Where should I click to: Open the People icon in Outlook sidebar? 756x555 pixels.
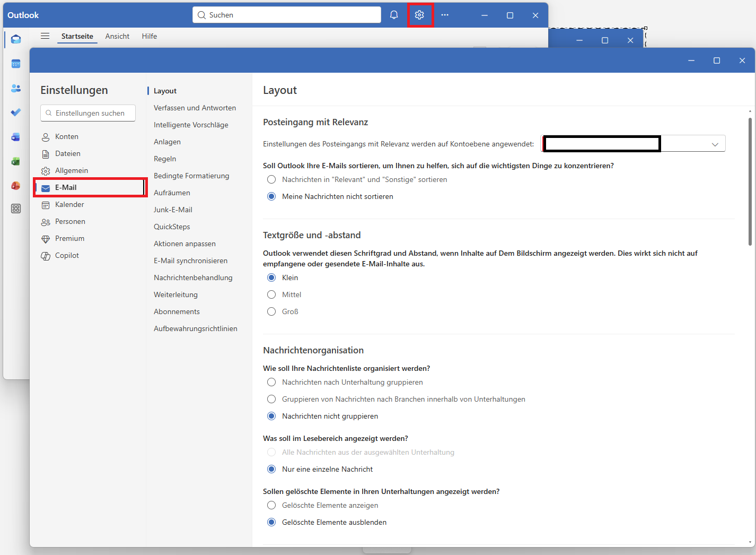[x=16, y=88]
